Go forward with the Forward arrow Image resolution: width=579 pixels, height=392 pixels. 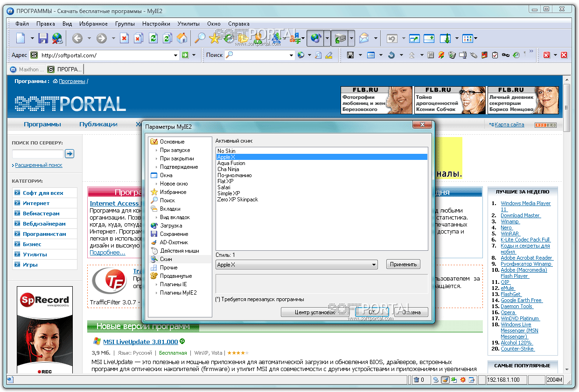tap(101, 38)
